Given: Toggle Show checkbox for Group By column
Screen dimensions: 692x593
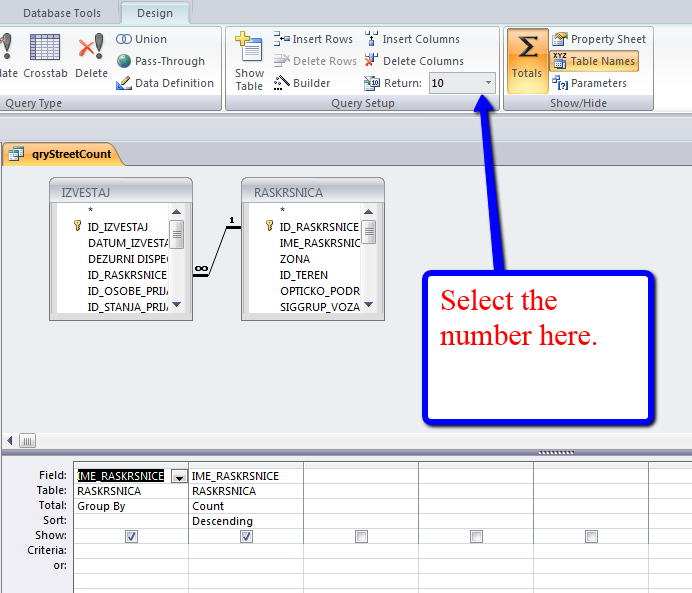Looking at the screenshot, I should [x=131, y=536].
